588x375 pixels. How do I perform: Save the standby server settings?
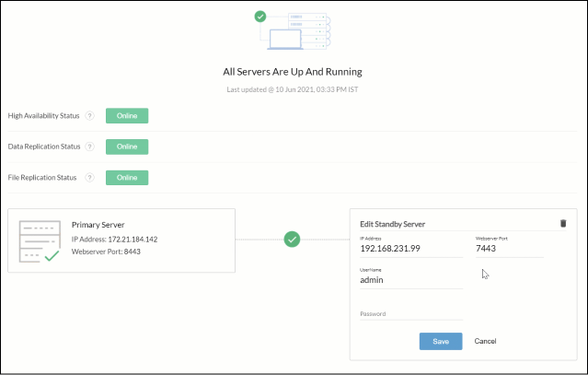[x=441, y=341]
